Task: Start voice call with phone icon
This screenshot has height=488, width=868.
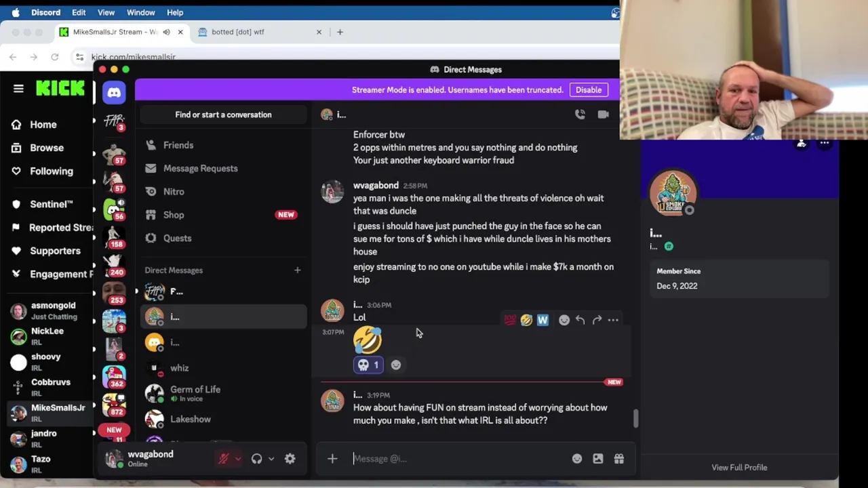Action: (580, 115)
